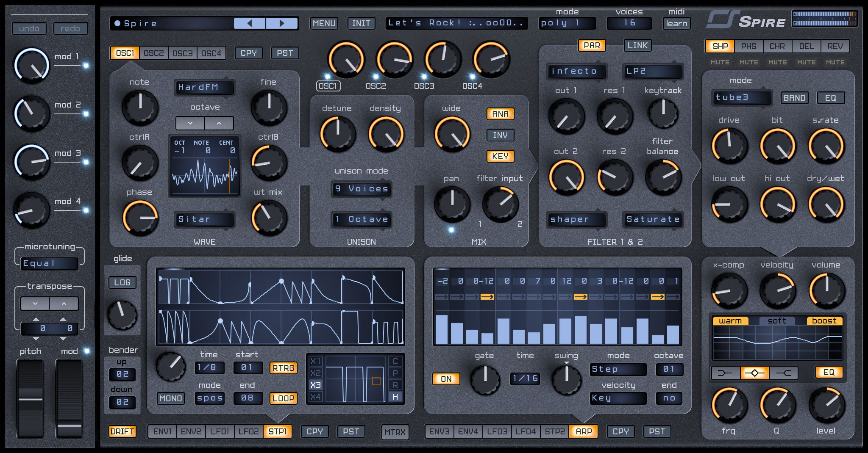This screenshot has width=868, height=453.
Task: Go to the previous preset with the left arrow
Action: 250,23
